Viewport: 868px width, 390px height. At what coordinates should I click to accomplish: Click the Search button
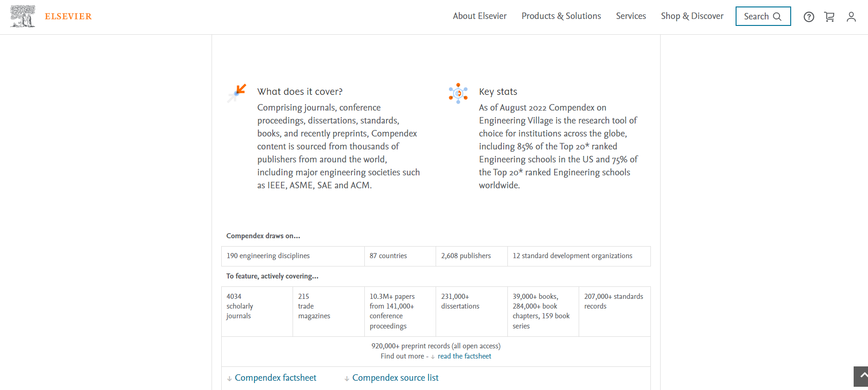click(763, 16)
